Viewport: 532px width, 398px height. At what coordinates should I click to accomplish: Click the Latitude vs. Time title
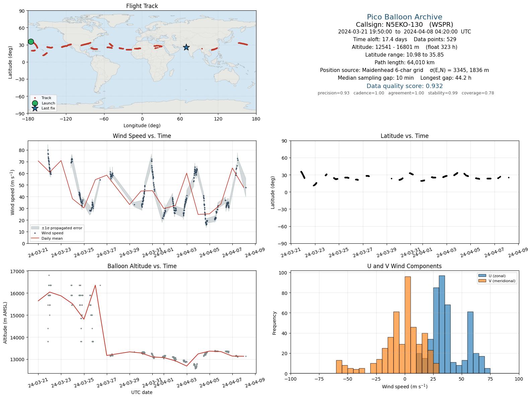(x=404, y=136)
